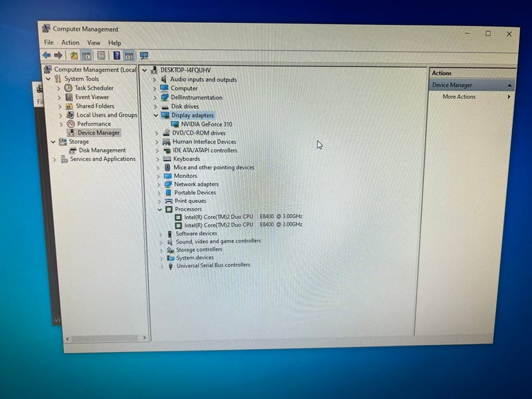Select the Shared Folders icon
Image resolution: width=532 pixels, height=399 pixels.
(x=69, y=106)
